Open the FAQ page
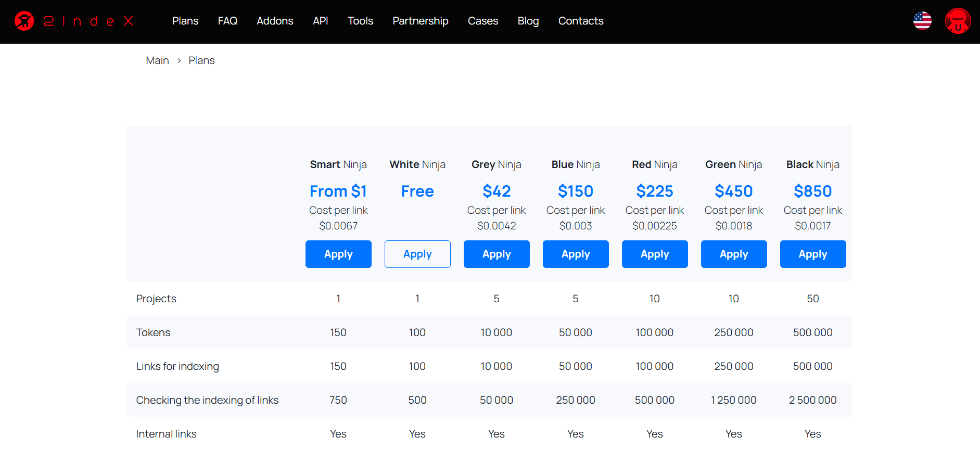This screenshot has width=980, height=450. point(227,21)
